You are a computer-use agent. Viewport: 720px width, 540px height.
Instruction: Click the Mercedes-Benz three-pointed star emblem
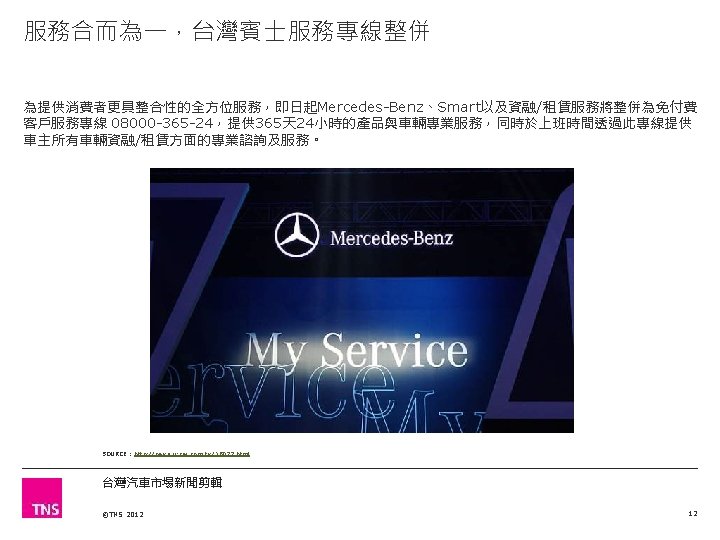(297, 235)
